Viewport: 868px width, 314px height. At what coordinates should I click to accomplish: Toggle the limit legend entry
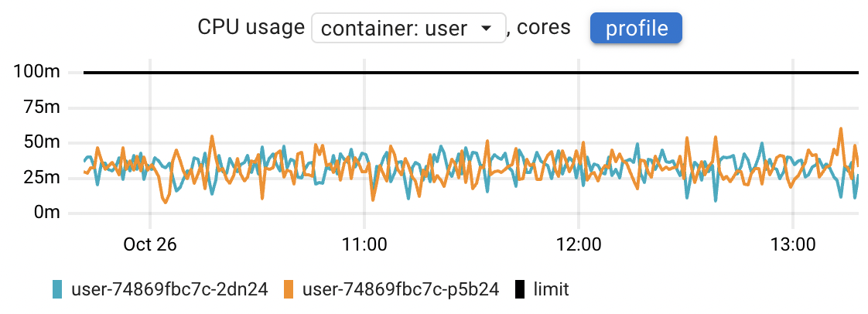(542, 289)
